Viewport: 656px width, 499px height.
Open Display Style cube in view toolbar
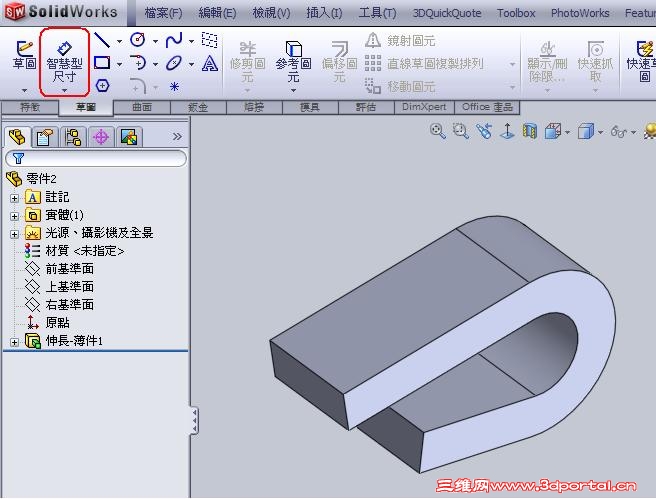tap(586, 132)
